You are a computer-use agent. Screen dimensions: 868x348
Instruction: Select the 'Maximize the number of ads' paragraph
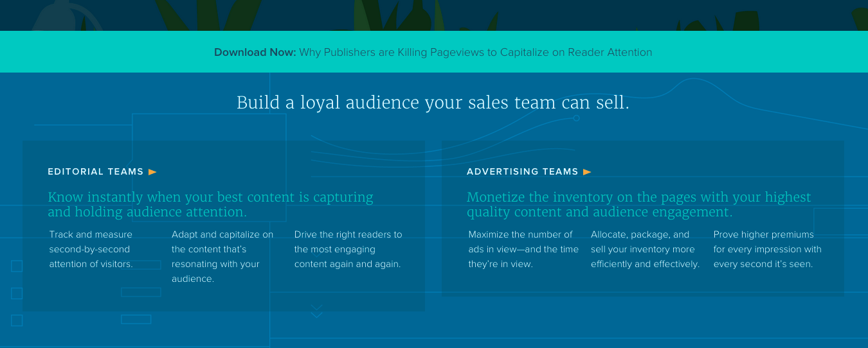(523, 249)
